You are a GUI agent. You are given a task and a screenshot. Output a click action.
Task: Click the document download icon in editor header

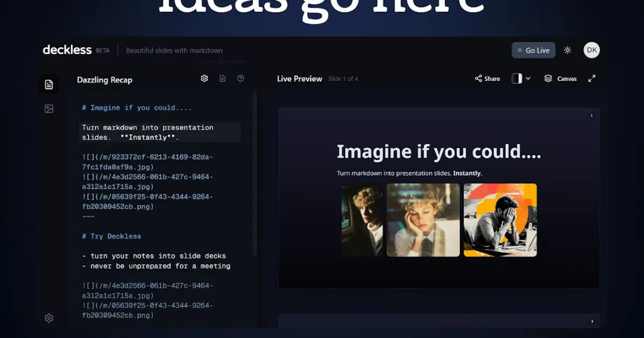click(x=223, y=78)
